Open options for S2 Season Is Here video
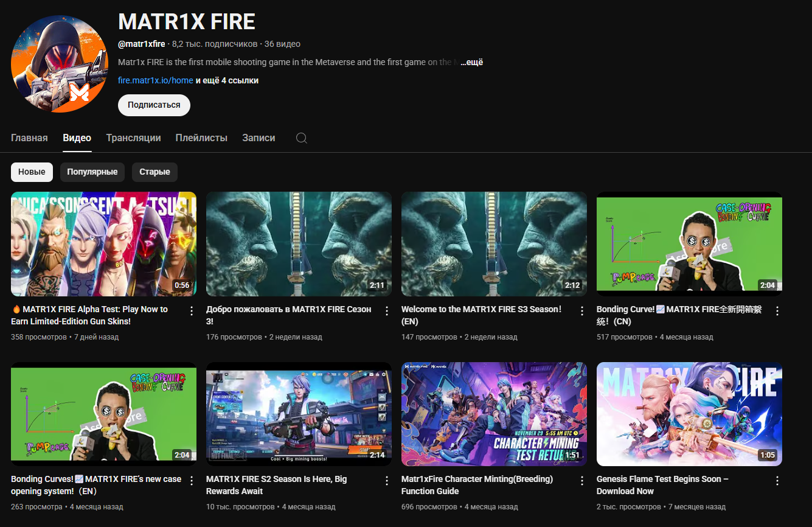Viewport: 812px width, 527px height. point(387,481)
